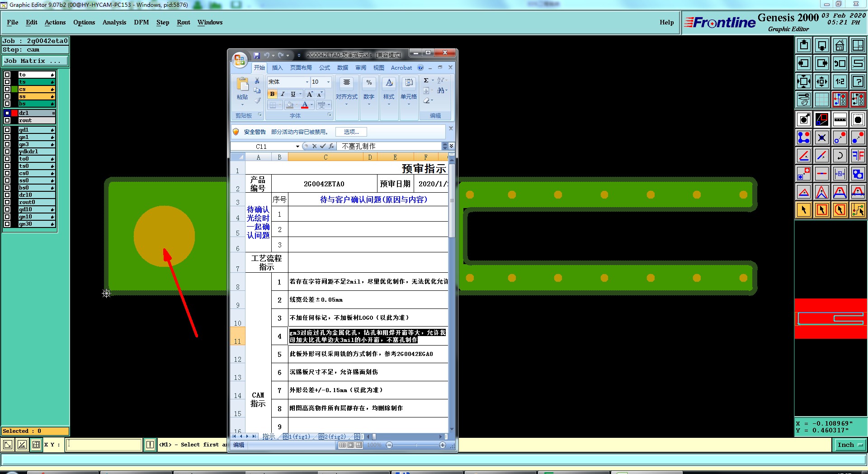Click the X Y coordinate input field
The width and height of the screenshot is (868, 474).
pos(104,445)
